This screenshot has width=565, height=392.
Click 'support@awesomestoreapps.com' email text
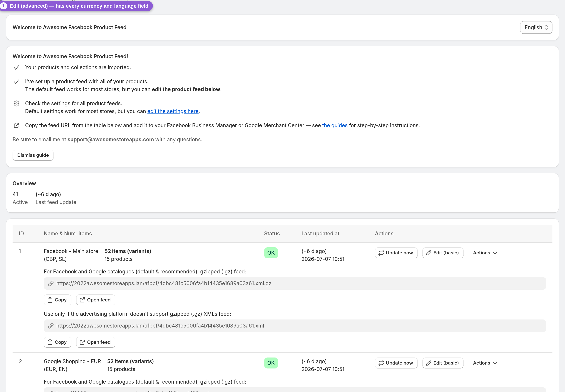(111, 140)
